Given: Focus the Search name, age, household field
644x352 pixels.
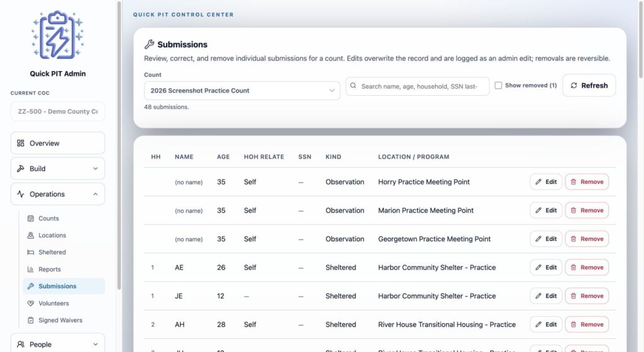Looking at the screenshot, I should pyautogui.click(x=418, y=86).
